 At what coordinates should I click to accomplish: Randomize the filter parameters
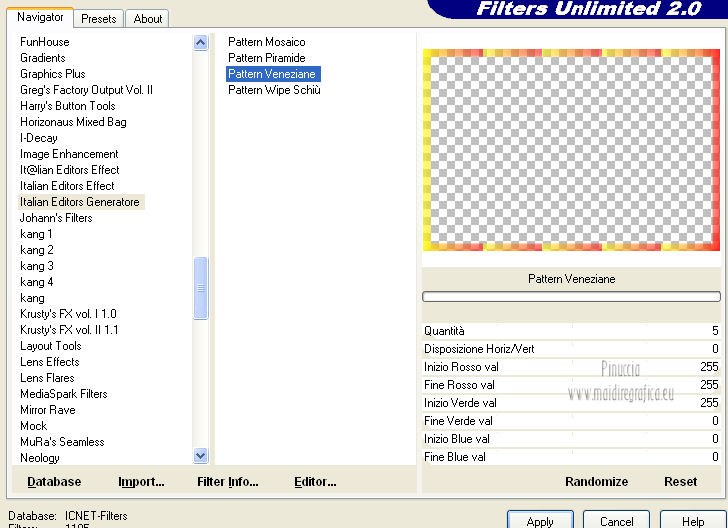pyautogui.click(x=597, y=482)
